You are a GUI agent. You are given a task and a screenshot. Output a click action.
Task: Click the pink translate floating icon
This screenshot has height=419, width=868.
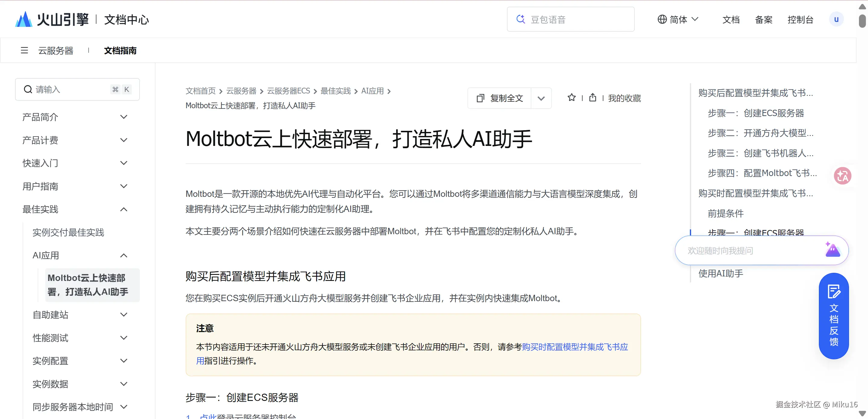pyautogui.click(x=842, y=176)
